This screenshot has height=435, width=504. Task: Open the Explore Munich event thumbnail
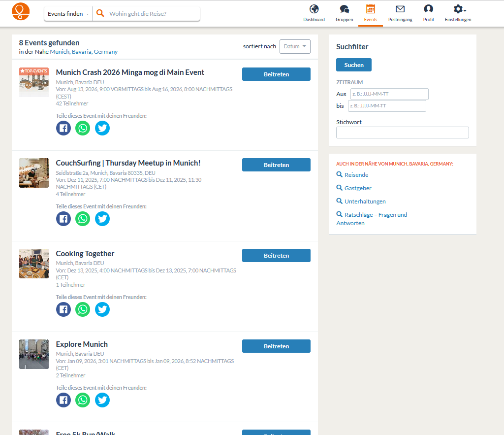click(34, 354)
